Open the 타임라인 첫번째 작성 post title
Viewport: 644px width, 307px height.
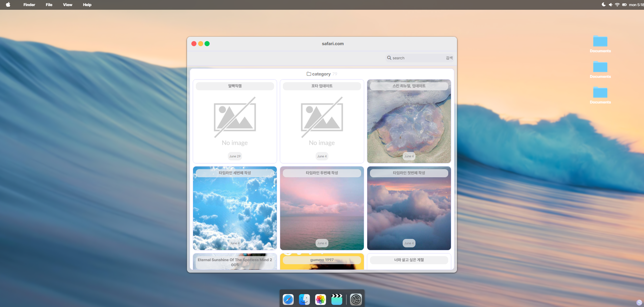pyautogui.click(x=409, y=173)
